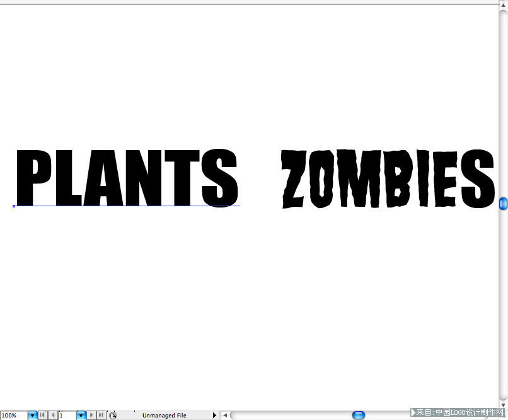Go to the previous artboard

click(x=53, y=415)
